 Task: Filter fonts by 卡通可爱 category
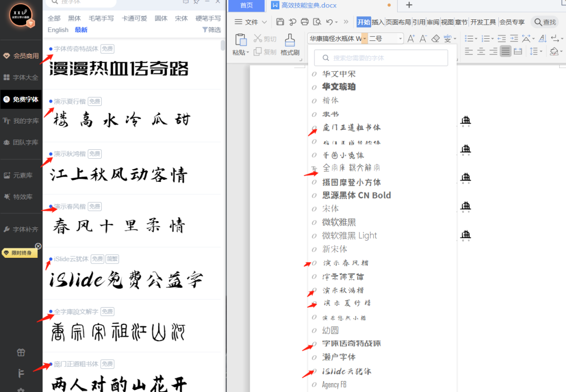134,18
